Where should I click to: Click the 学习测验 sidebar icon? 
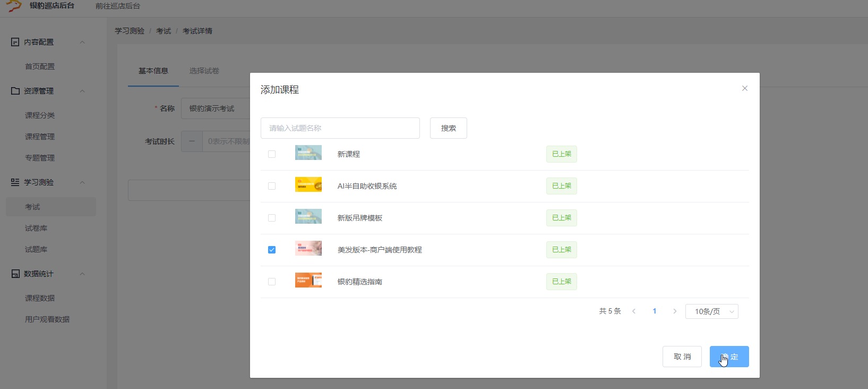click(x=15, y=182)
